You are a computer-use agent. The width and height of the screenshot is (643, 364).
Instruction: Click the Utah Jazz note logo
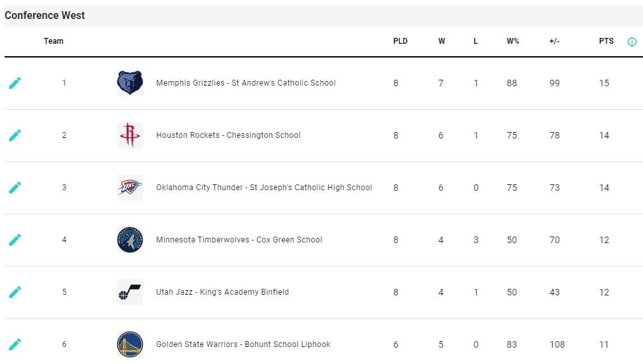tap(130, 292)
